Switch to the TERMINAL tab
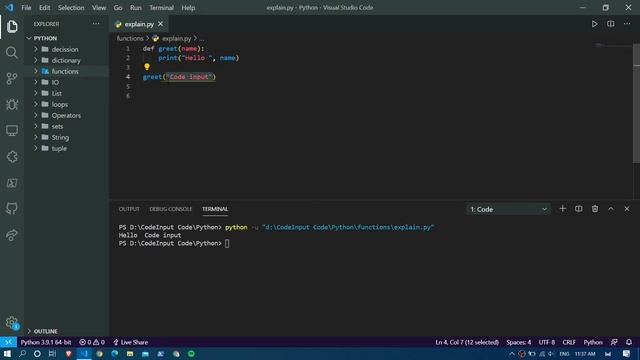 coord(215,209)
